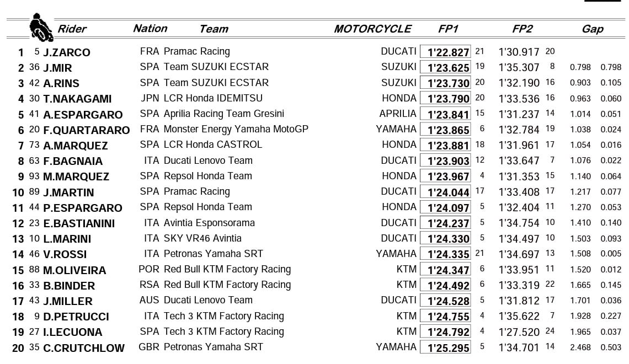
Task: Select Aprilia Racing Team Gresini team
Action: pyautogui.click(x=223, y=114)
